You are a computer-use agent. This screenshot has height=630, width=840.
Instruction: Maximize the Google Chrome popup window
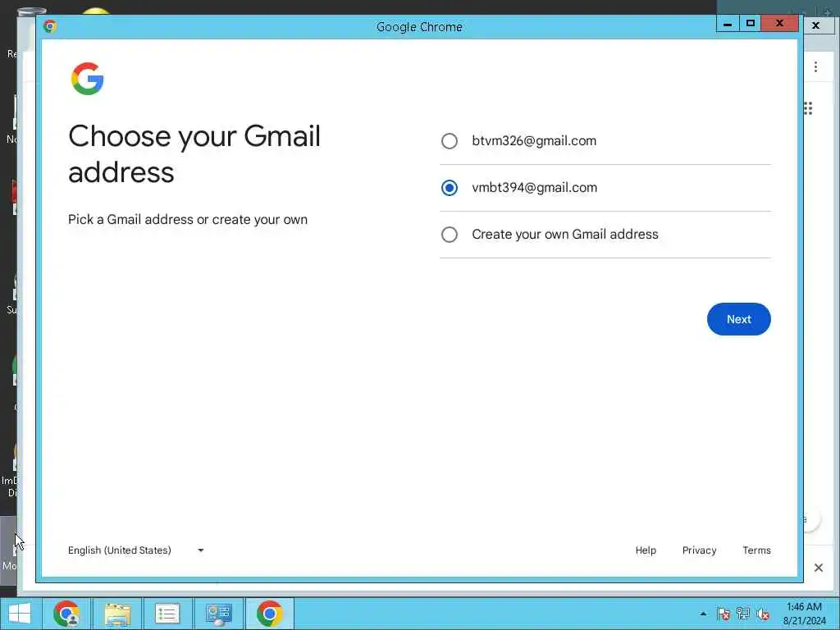click(751, 24)
